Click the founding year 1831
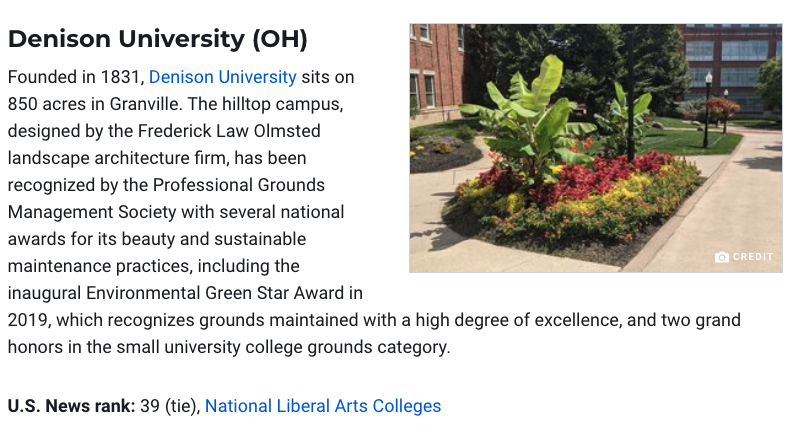 pos(120,77)
